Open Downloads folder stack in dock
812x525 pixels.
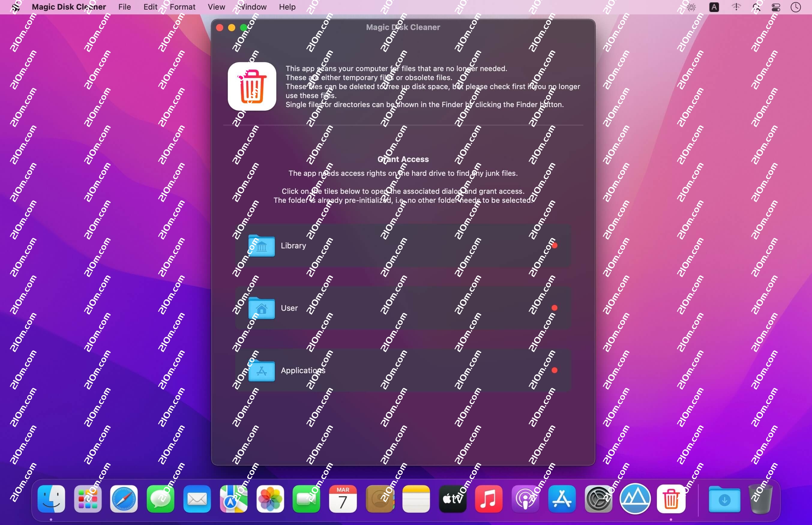(724, 499)
